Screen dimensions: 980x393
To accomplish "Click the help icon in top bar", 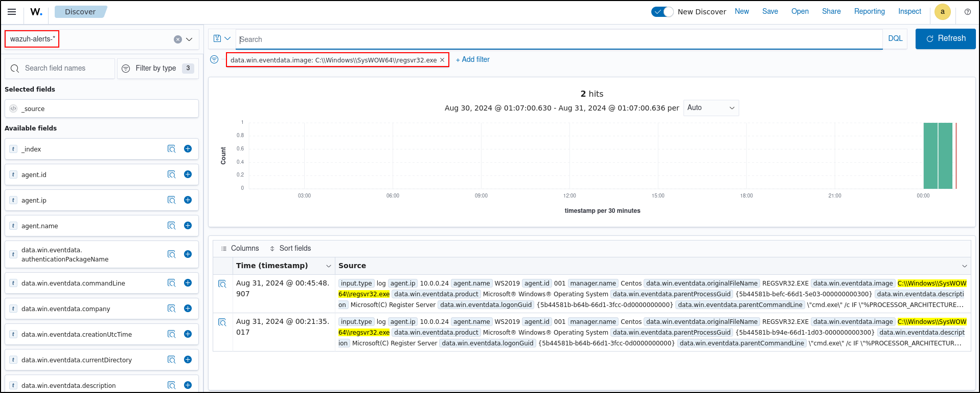I will 967,12.
